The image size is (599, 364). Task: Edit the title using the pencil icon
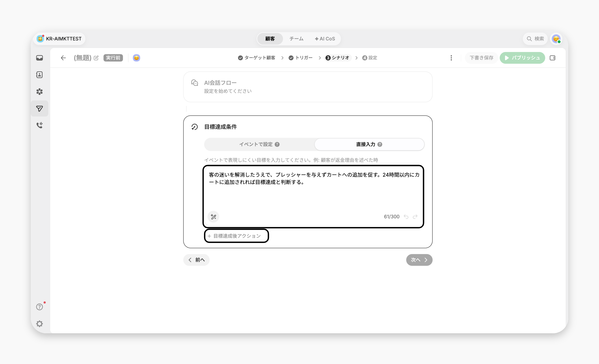[96, 58]
